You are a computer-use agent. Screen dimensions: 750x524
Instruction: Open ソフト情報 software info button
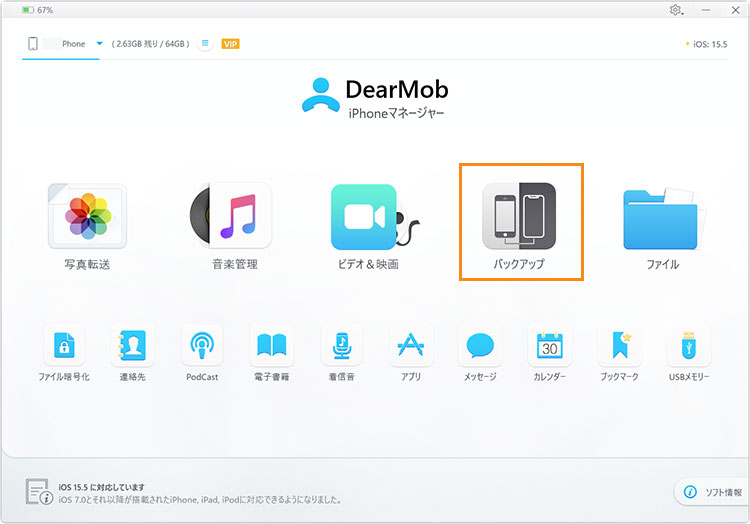(713, 492)
